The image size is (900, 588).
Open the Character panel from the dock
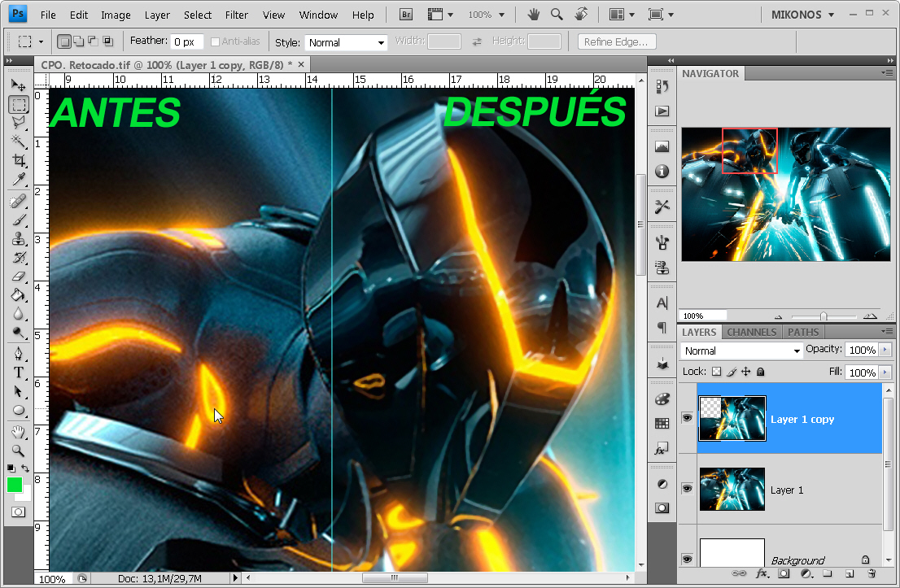(662, 303)
